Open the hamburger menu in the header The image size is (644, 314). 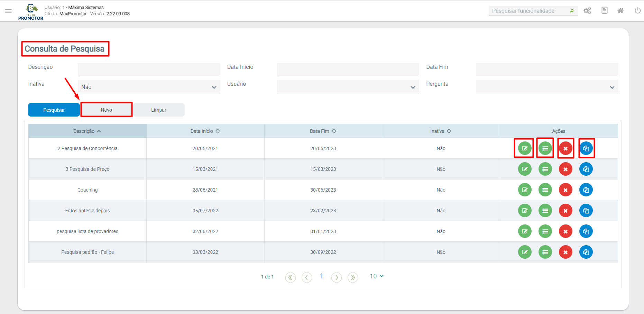(x=8, y=11)
